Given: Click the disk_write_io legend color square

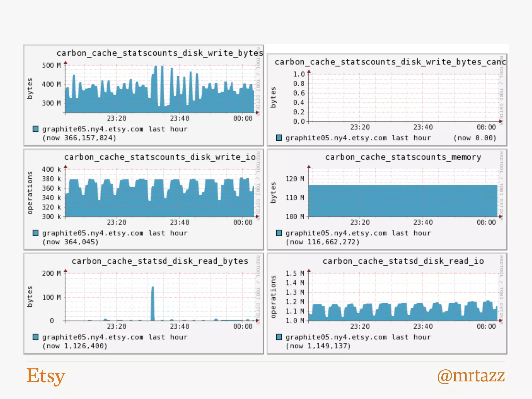Looking at the screenshot, I should 36,233.
